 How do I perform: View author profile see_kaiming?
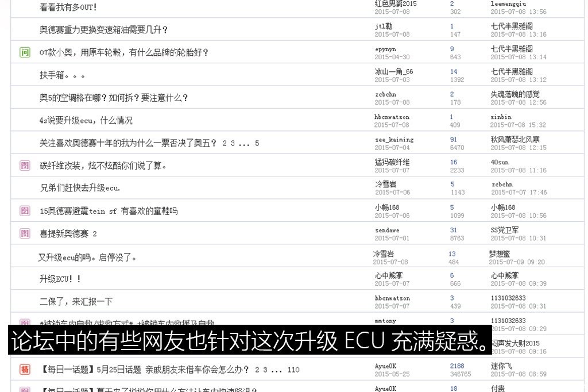pos(394,140)
